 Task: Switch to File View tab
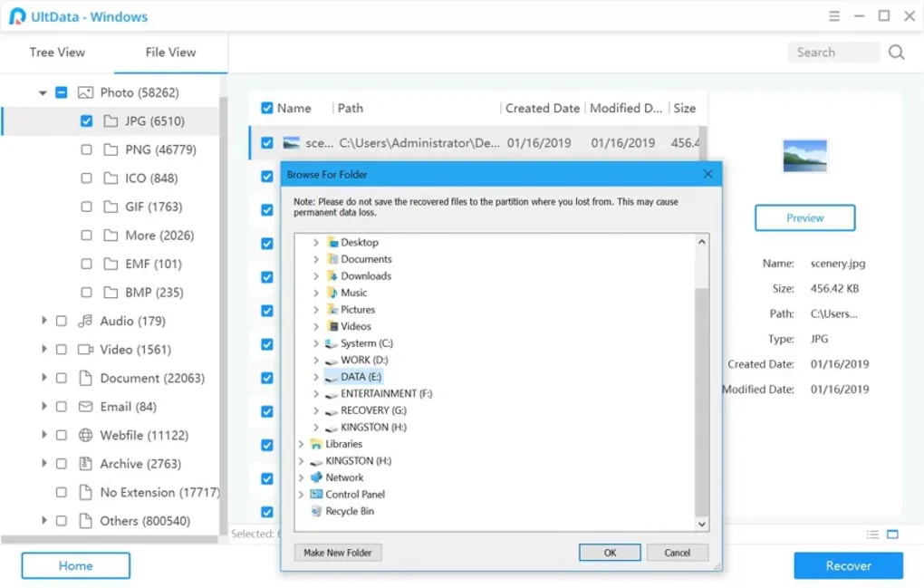pos(170,53)
